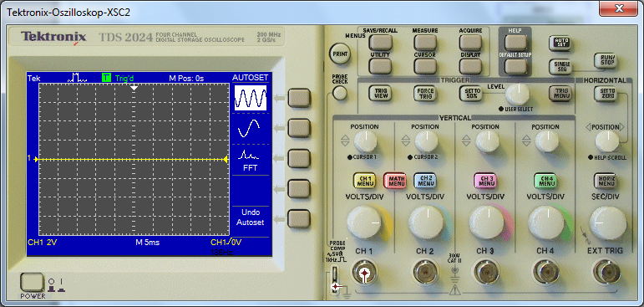Click the trigger LEVEL knob
This screenshot has width=644, height=307.
pos(518,94)
